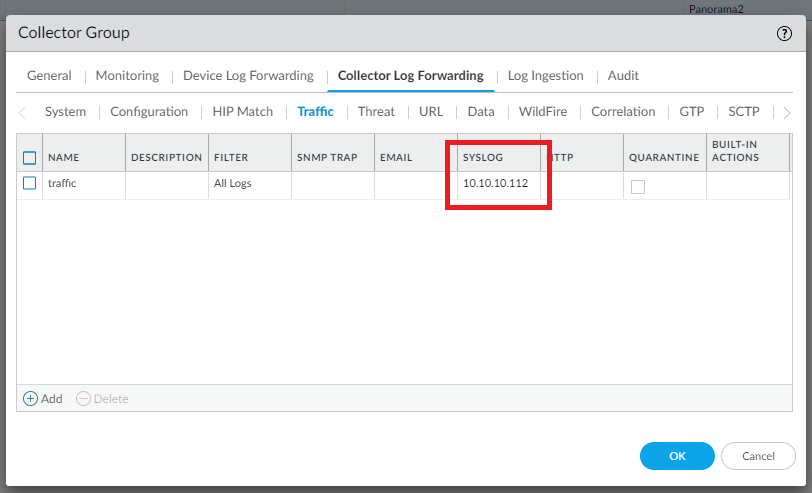Open the WildFire log tab
The height and width of the screenshot is (493, 812).
pos(543,111)
